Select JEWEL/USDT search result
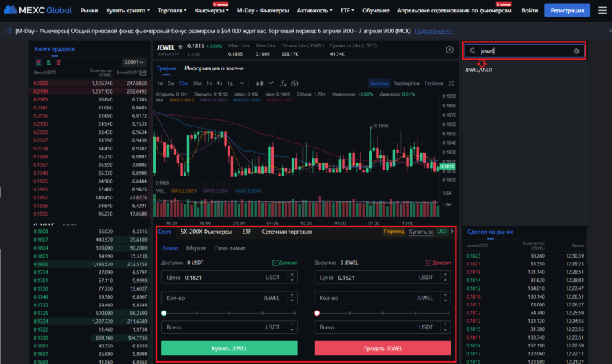This screenshot has width=612, height=364. coord(479,70)
